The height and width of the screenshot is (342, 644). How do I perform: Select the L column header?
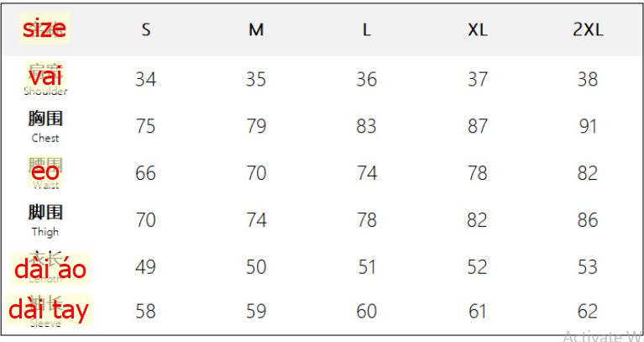[x=366, y=29]
